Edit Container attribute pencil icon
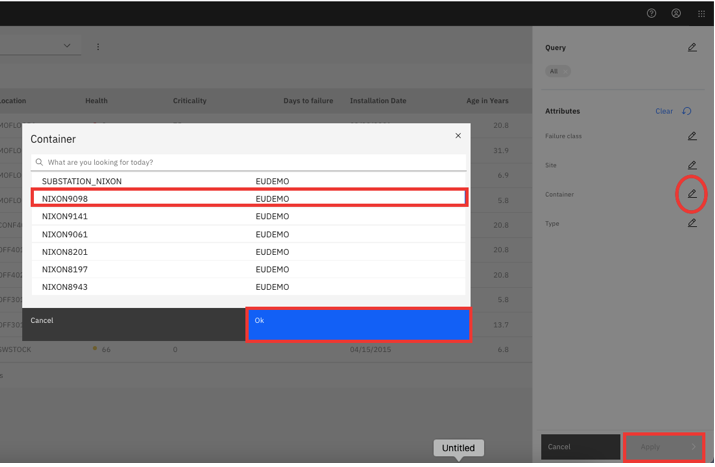 (x=692, y=194)
